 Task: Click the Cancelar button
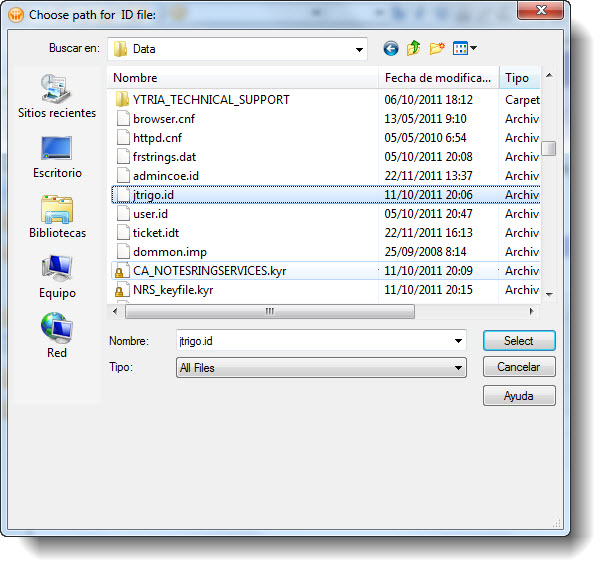point(518,368)
